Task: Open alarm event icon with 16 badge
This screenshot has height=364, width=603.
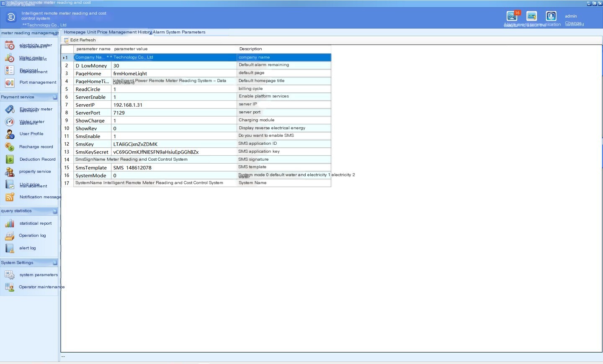Action: click(x=512, y=16)
